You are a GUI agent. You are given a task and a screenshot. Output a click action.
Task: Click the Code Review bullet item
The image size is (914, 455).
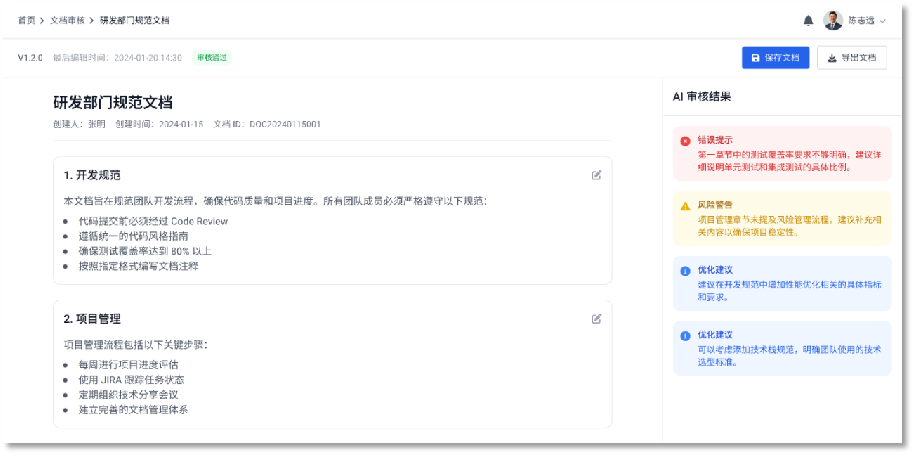(x=153, y=221)
